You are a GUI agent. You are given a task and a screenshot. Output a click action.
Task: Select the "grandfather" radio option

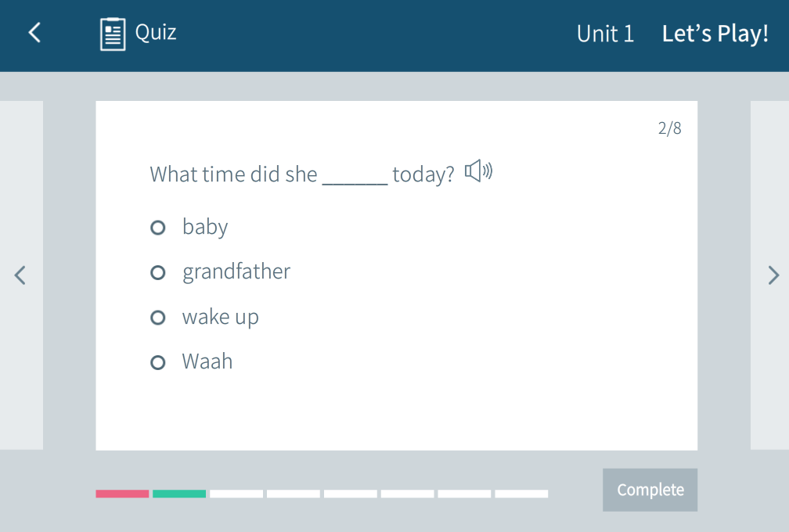coord(158,272)
